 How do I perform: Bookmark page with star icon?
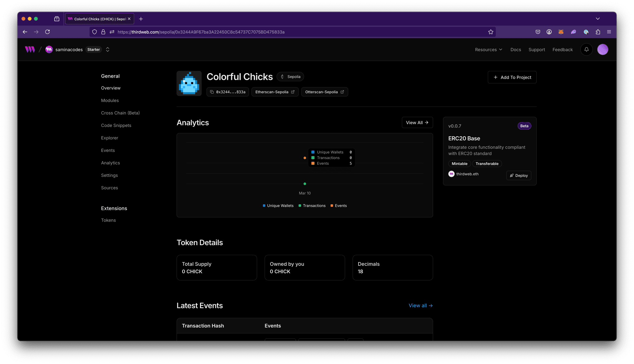[490, 32]
